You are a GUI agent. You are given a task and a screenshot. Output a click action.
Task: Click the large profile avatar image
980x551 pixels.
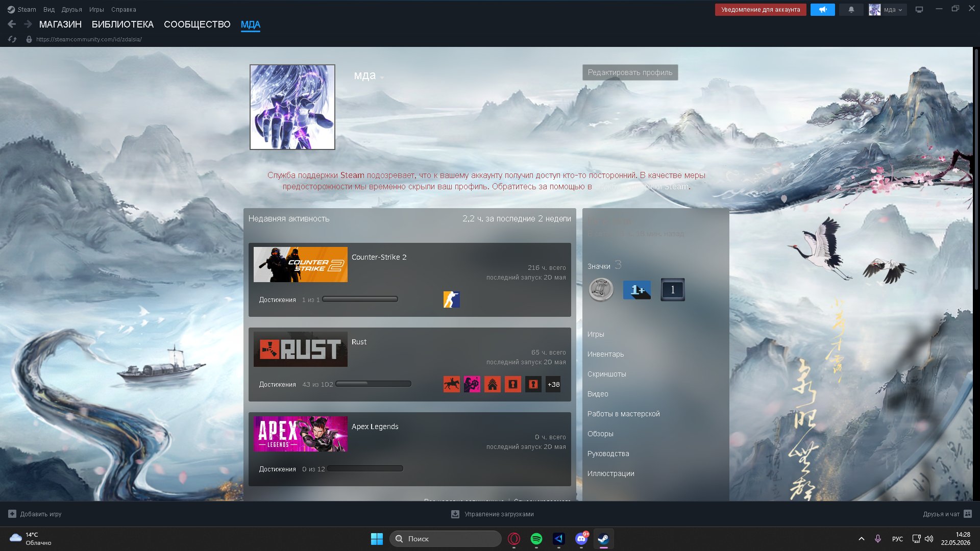tap(292, 107)
